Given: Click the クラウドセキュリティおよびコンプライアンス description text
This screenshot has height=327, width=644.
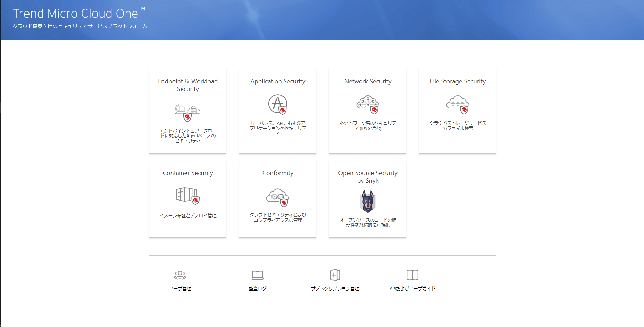Looking at the screenshot, I should coord(278,218).
